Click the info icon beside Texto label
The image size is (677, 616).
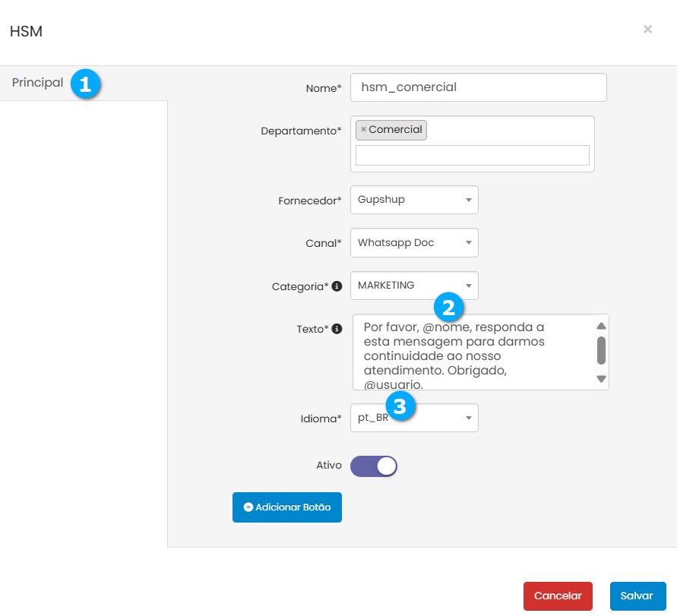pos(337,329)
